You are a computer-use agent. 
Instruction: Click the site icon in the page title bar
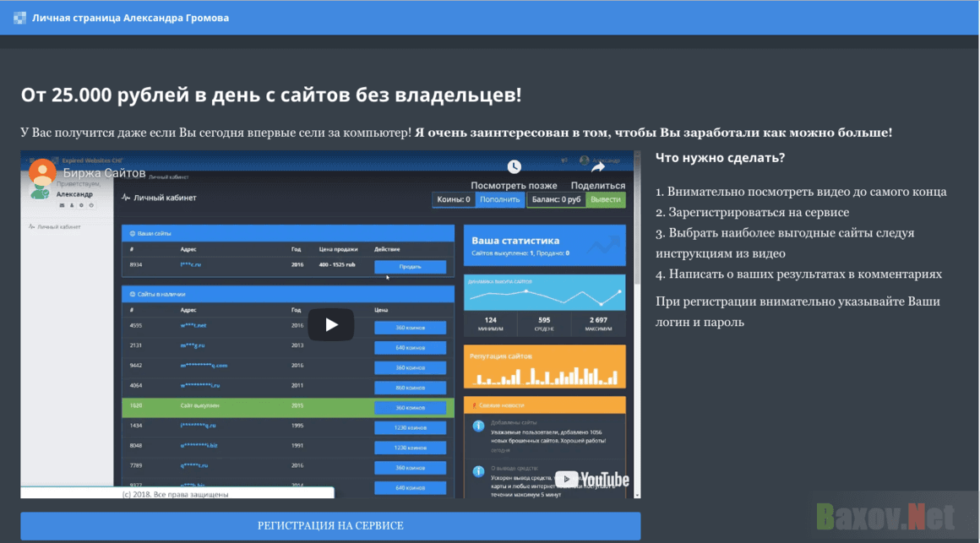click(x=18, y=17)
